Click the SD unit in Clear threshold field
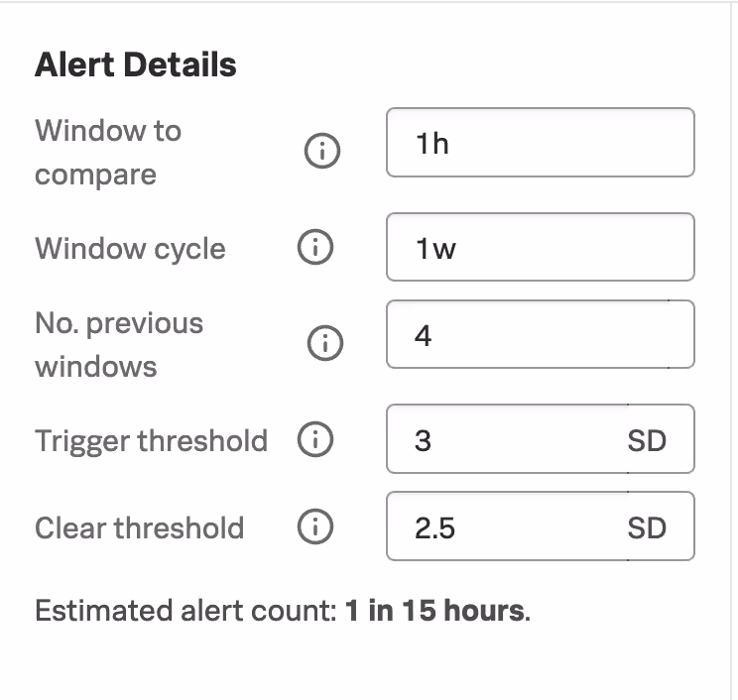The image size is (738, 700). [647, 527]
